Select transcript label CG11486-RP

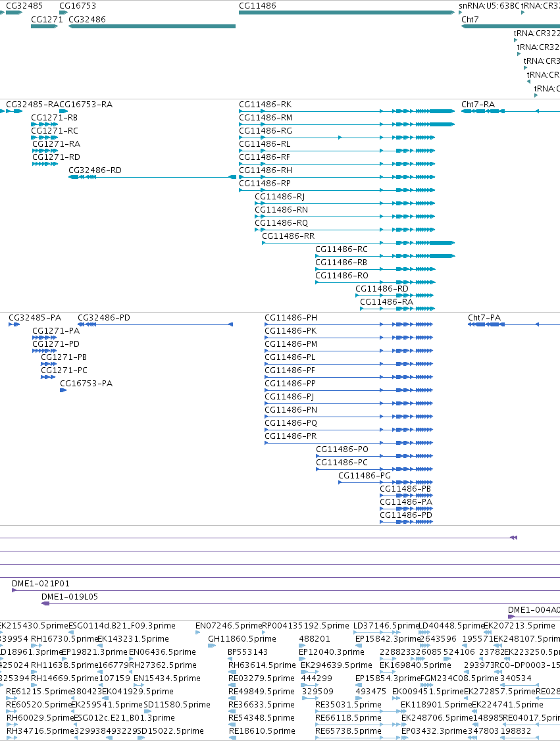(265, 184)
